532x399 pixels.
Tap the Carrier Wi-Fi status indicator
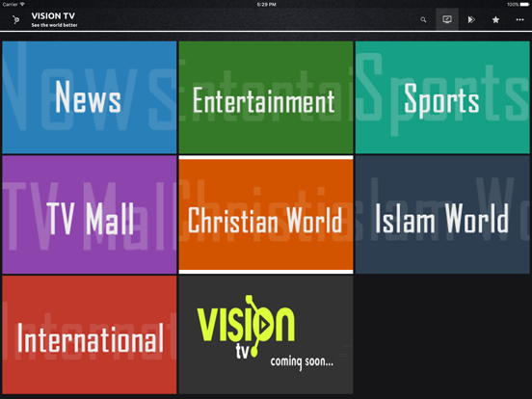pyautogui.click(x=13, y=4)
